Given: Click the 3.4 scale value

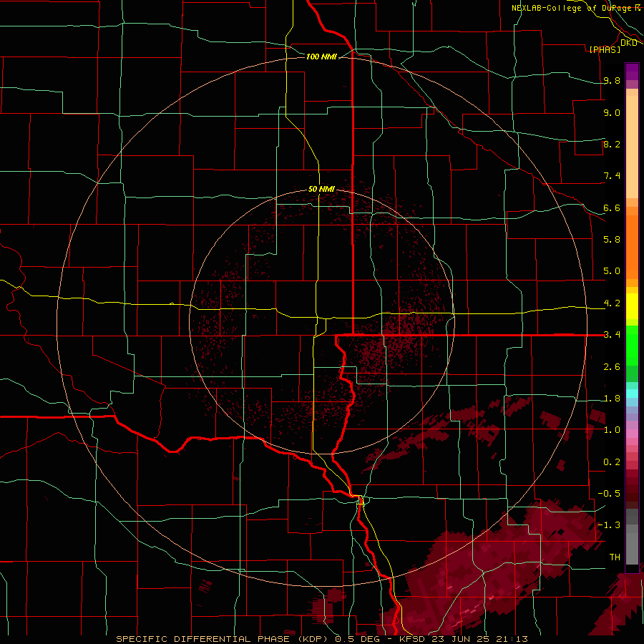Looking at the screenshot, I should tap(612, 335).
